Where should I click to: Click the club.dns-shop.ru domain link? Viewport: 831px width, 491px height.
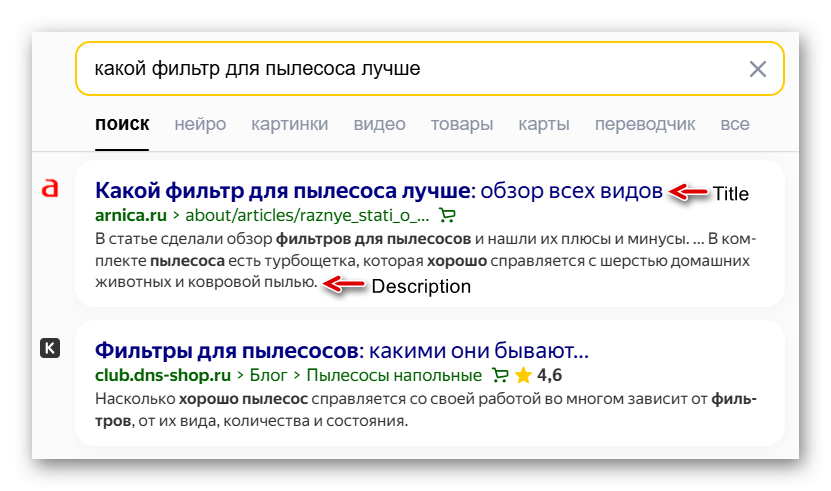162,376
